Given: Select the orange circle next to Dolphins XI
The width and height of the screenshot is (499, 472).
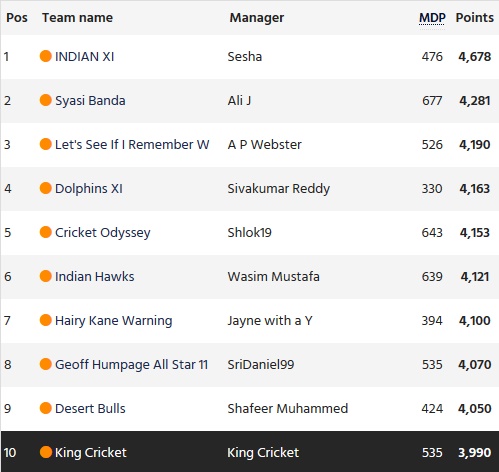Looking at the screenshot, I should pos(46,188).
